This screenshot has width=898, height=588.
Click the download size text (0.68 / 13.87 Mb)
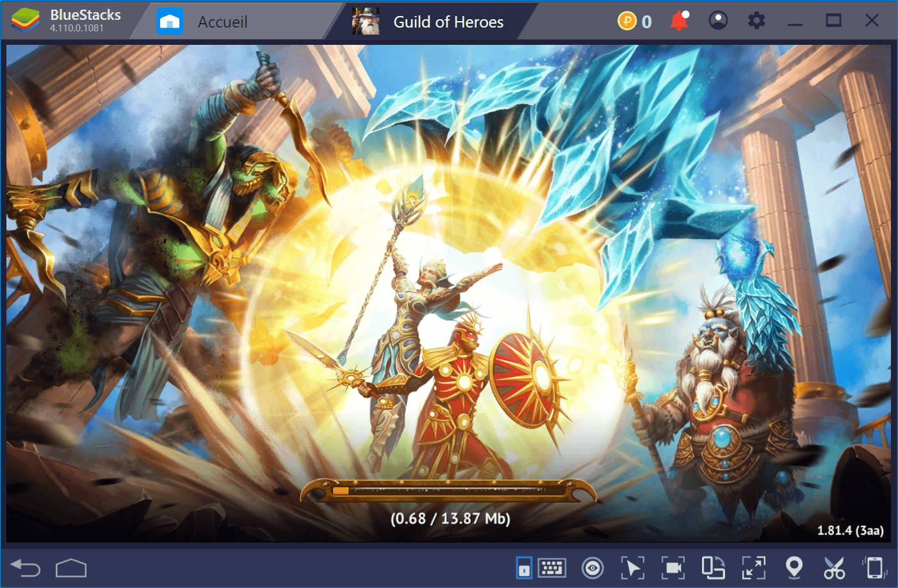[450, 519]
